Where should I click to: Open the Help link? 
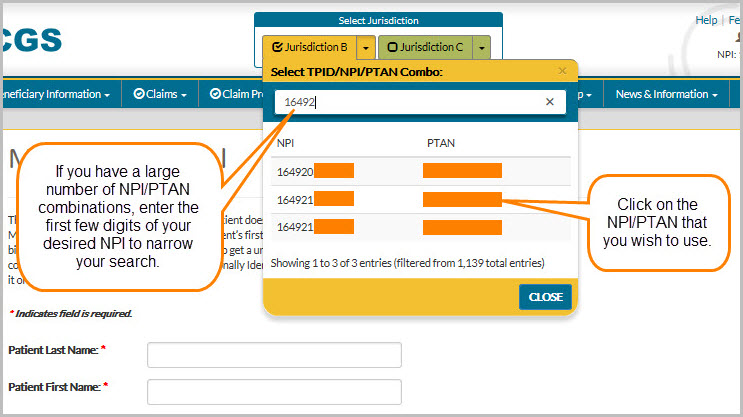pos(706,20)
